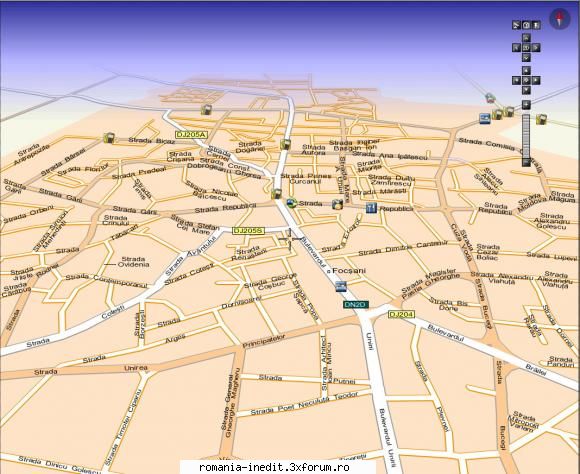Image resolution: width=580 pixels, height=474 pixels.
Task: Click the Strada Timotei Cipariu label
Action: click(x=123, y=428)
